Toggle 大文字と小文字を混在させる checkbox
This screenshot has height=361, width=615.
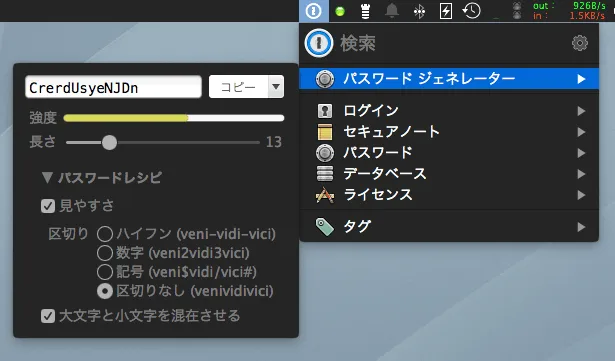[x=48, y=316]
